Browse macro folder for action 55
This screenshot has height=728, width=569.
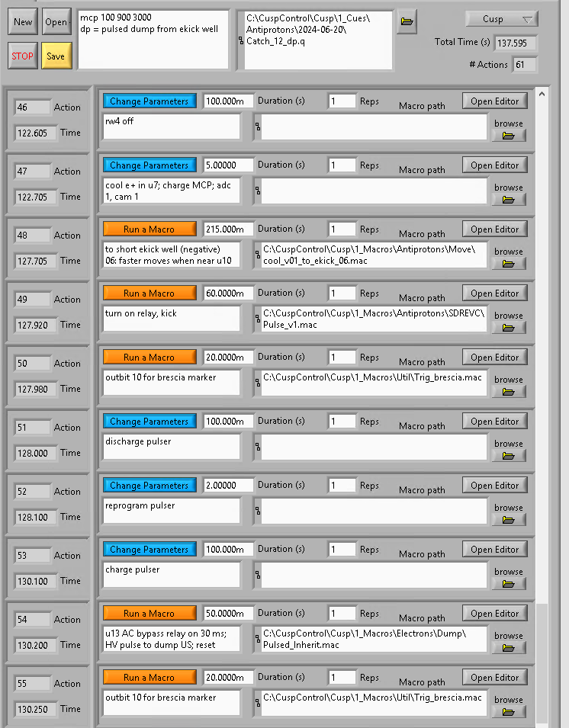pyautogui.click(x=509, y=712)
